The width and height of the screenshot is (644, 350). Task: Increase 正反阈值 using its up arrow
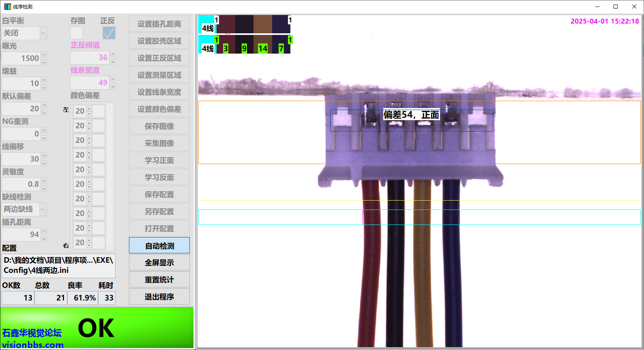[x=113, y=54]
